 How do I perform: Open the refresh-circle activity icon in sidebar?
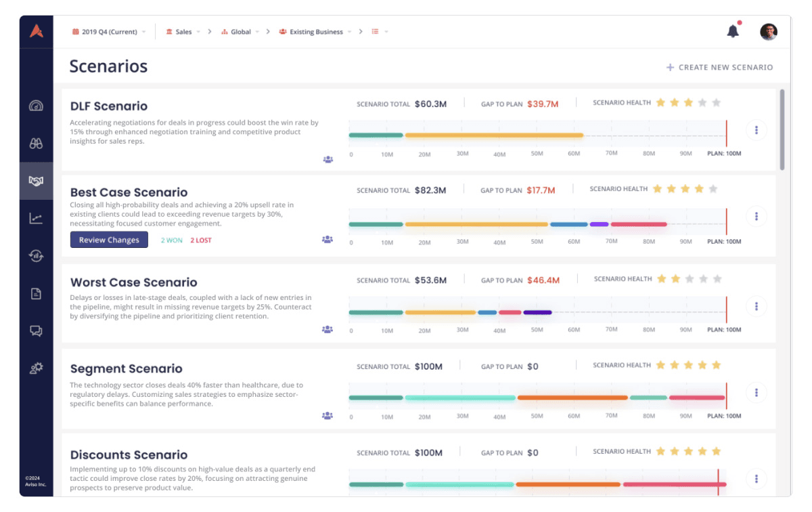pyautogui.click(x=36, y=255)
